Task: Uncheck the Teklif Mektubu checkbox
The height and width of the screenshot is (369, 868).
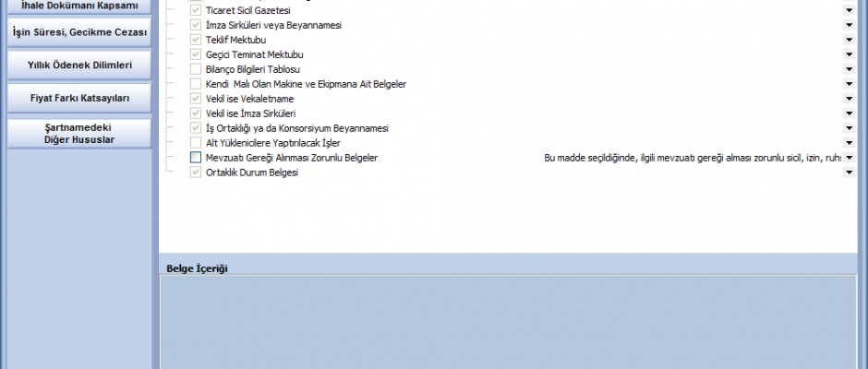Action: (x=196, y=40)
